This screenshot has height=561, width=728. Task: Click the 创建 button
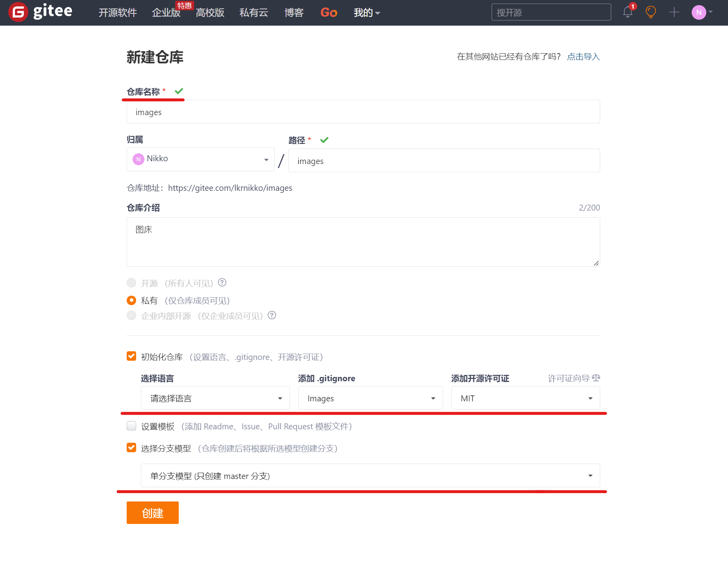152,513
